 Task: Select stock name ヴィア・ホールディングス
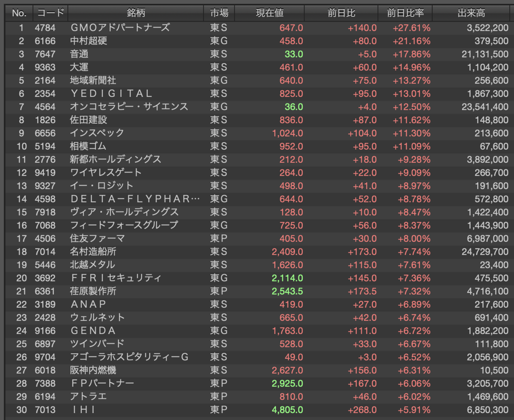pyautogui.click(x=124, y=212)
